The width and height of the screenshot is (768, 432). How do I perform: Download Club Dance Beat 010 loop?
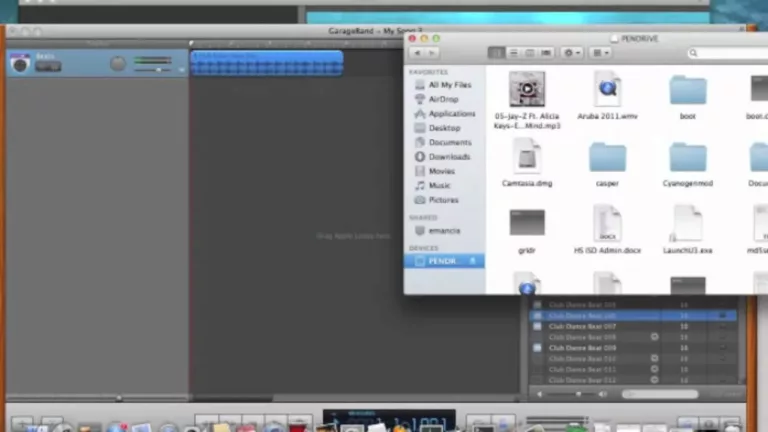click(x=654, y=359)
